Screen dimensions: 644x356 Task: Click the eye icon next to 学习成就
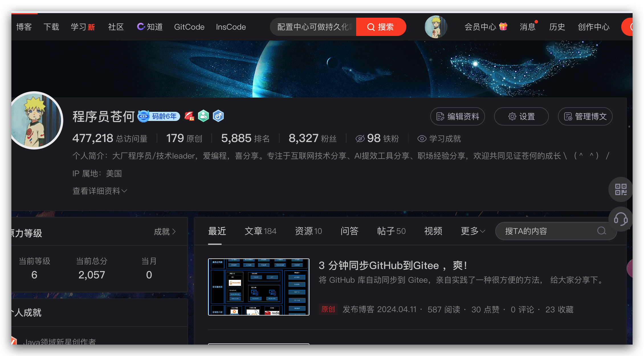422,139
